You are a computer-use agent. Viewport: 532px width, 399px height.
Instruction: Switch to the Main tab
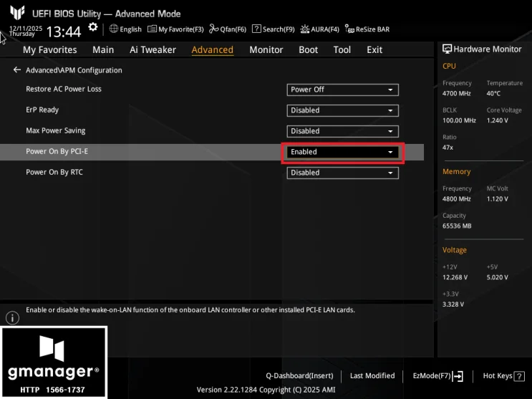click(103, 50)
